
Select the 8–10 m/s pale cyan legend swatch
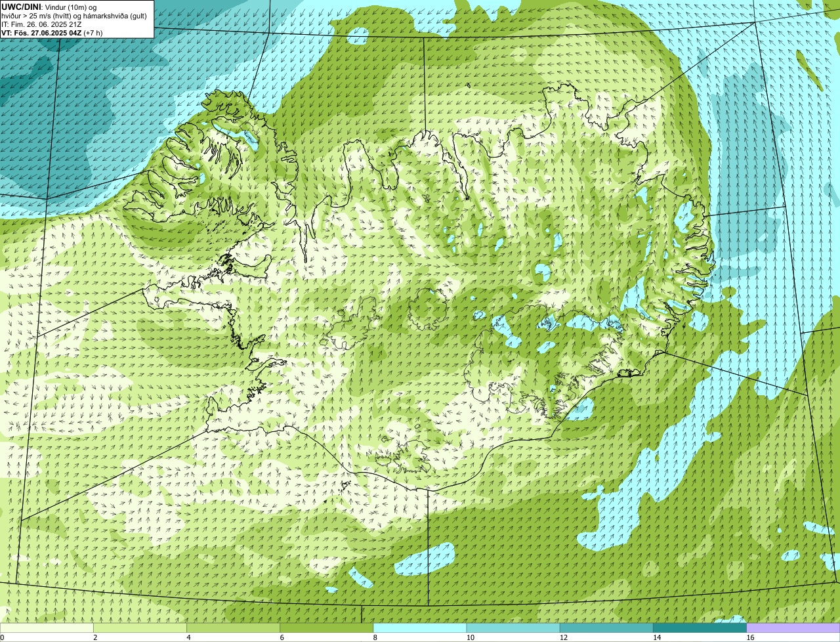coord(420,628)
